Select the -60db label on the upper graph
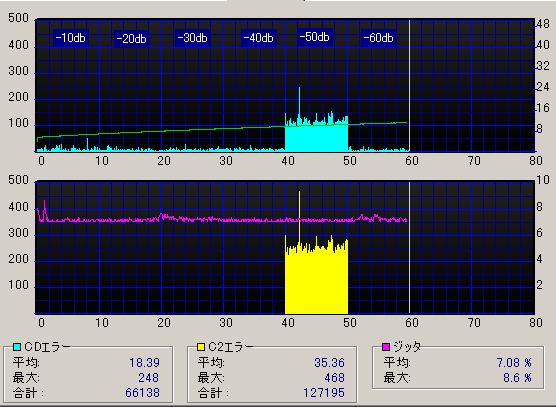 coord(378,38)
